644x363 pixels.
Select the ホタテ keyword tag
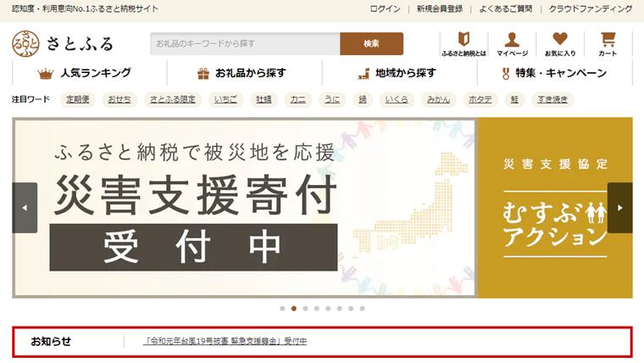coord(480,99)
